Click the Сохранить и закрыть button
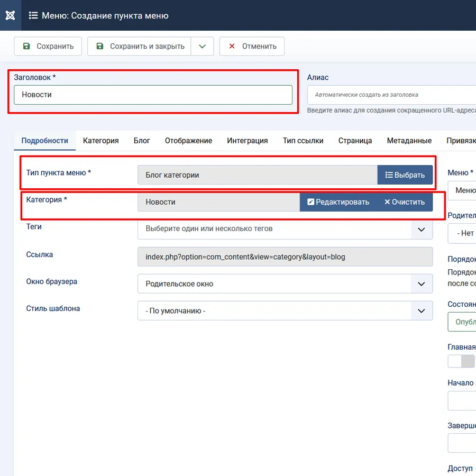Image resolution: width=476 pixels, height=476 pixels. (139, 46)
